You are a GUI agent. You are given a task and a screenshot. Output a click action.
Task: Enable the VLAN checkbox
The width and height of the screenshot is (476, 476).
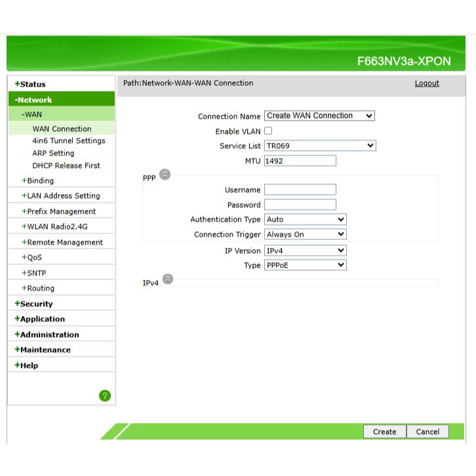[268, 131]
